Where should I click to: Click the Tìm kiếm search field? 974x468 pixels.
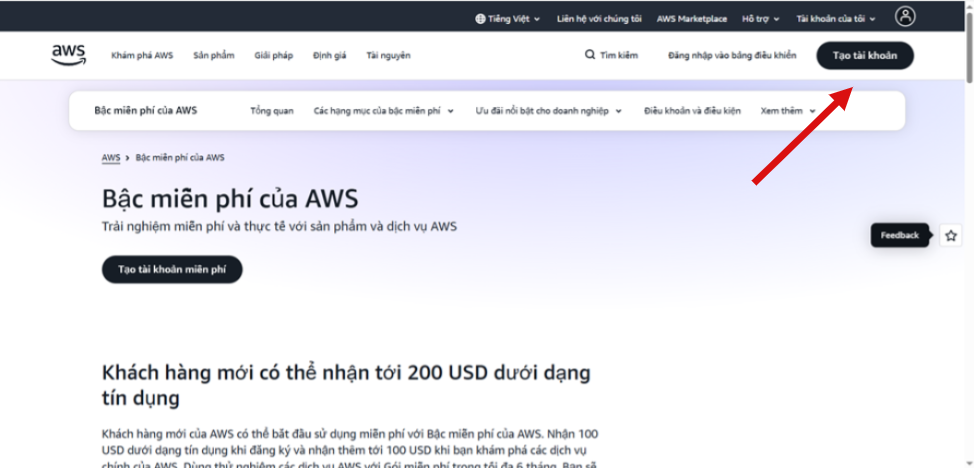[x=611, y=55]
